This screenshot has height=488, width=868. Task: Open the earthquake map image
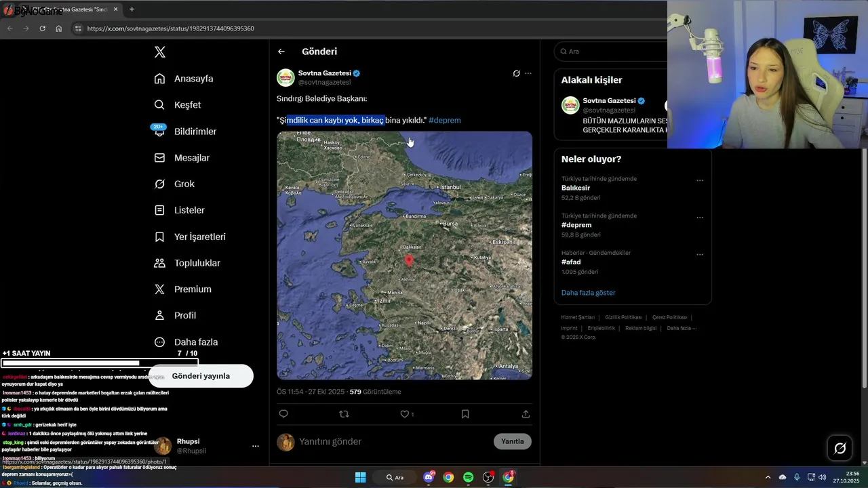click(x=404, y=256)
